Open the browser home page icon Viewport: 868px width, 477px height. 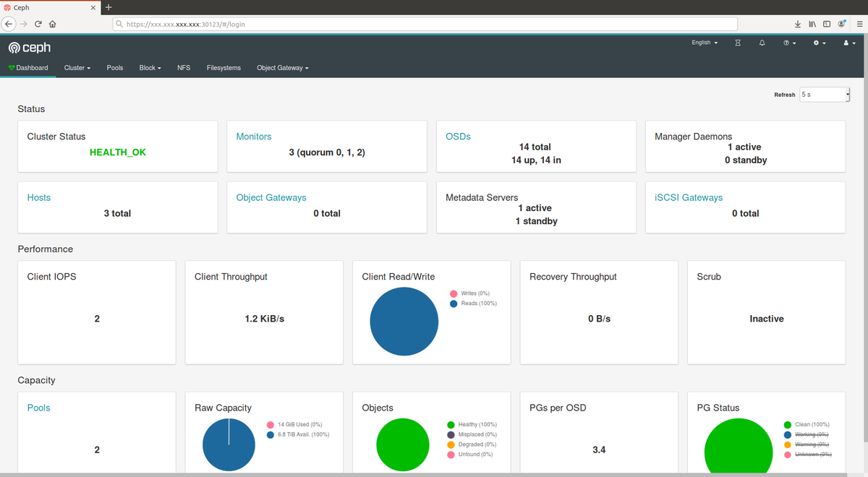click(x=53, y=24)
